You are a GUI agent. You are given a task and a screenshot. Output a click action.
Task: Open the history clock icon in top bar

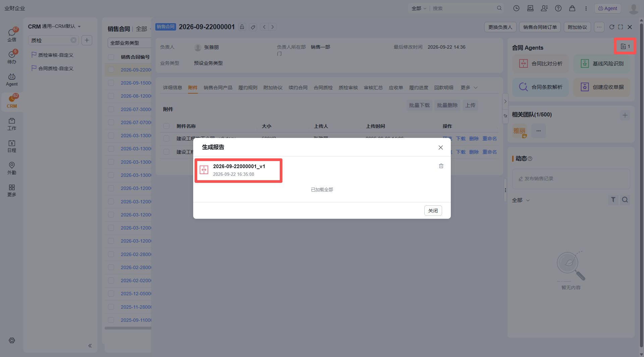(x=516, y=8)
